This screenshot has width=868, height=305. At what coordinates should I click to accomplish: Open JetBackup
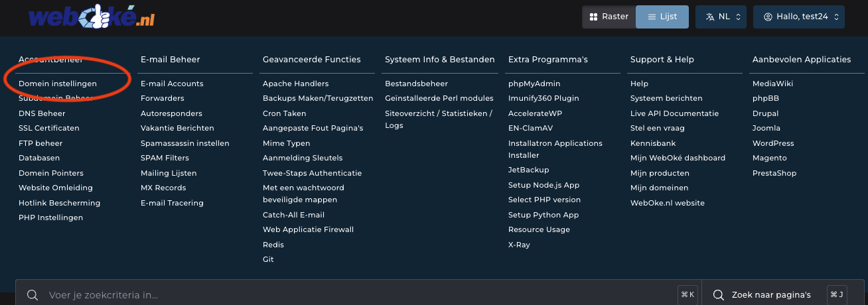[528, 170]
